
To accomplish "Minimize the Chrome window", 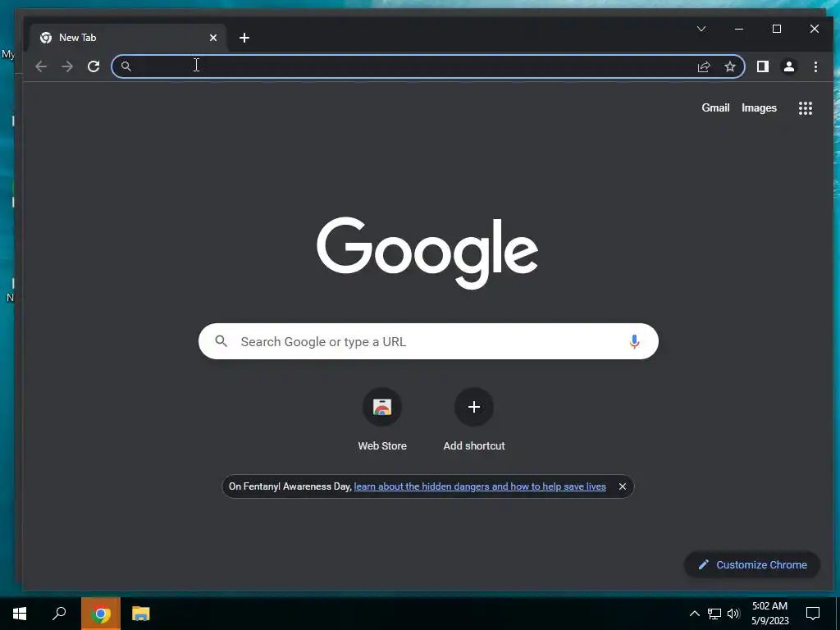I will [x=739, y=29].
